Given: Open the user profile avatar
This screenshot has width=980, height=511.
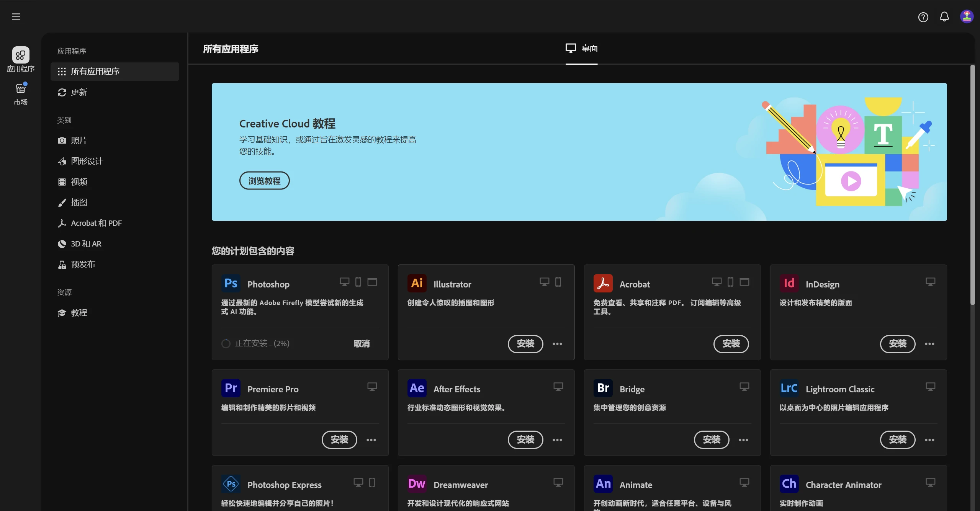Looking at the screenshot, I should (x=967, y=16).
